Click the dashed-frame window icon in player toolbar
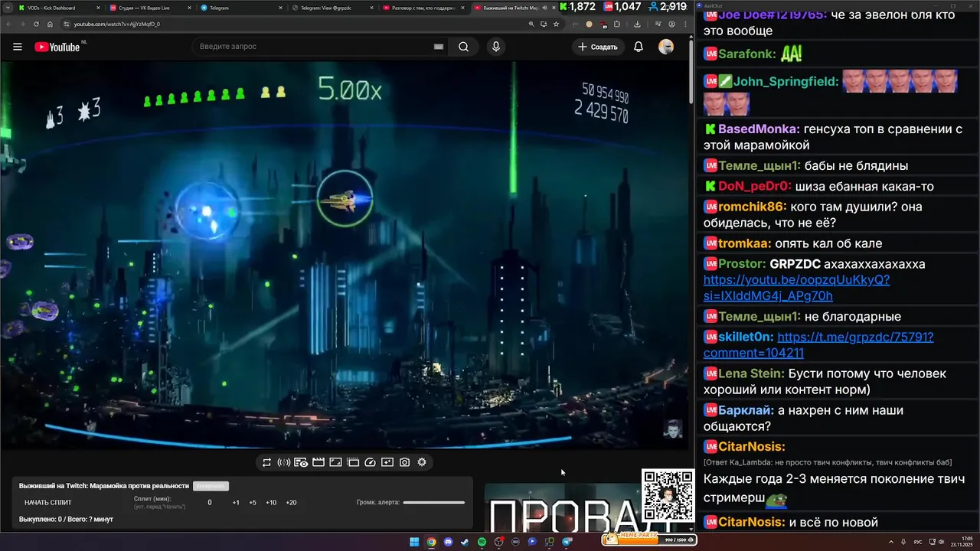The width and height of the screenshot is (980, 551). [x=353, y=462]
